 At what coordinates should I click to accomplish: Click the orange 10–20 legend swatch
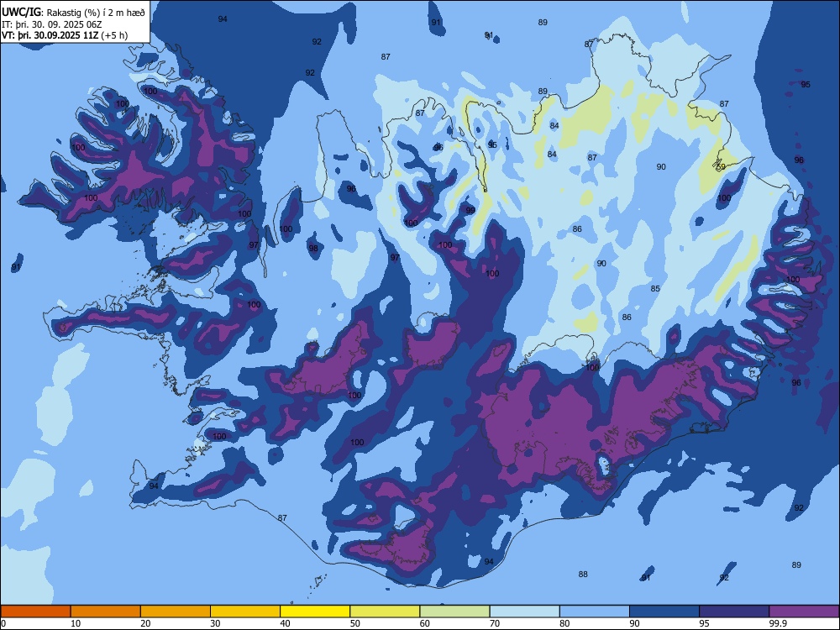pyautogui.click(x=106, y=612)
